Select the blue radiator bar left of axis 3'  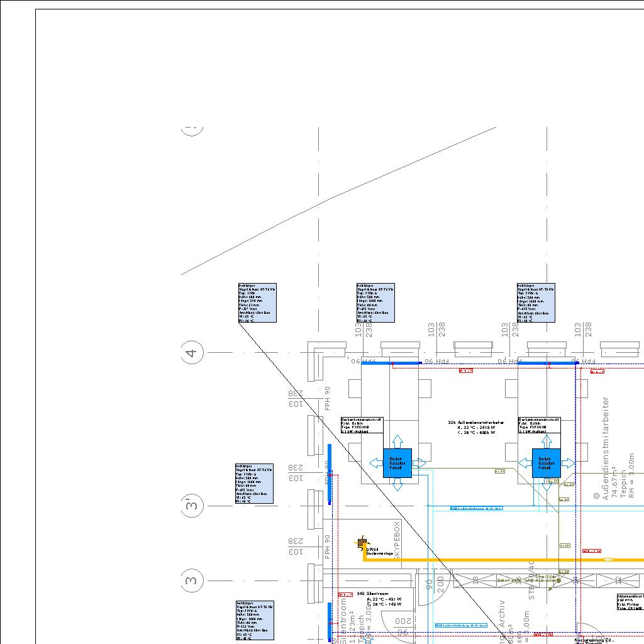[329, 474]
